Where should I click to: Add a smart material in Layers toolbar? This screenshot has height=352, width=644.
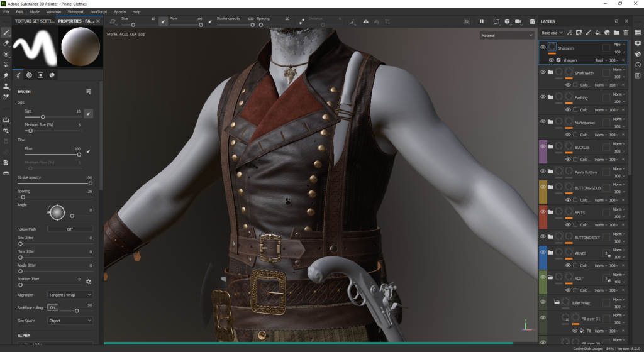click(x=607, y=33)
